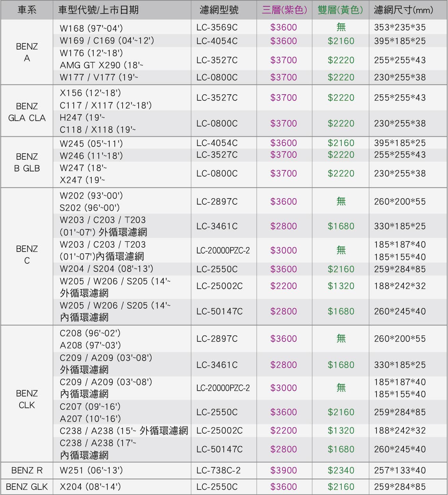Click model C118 / X118 (19'~

pos(98,129)
